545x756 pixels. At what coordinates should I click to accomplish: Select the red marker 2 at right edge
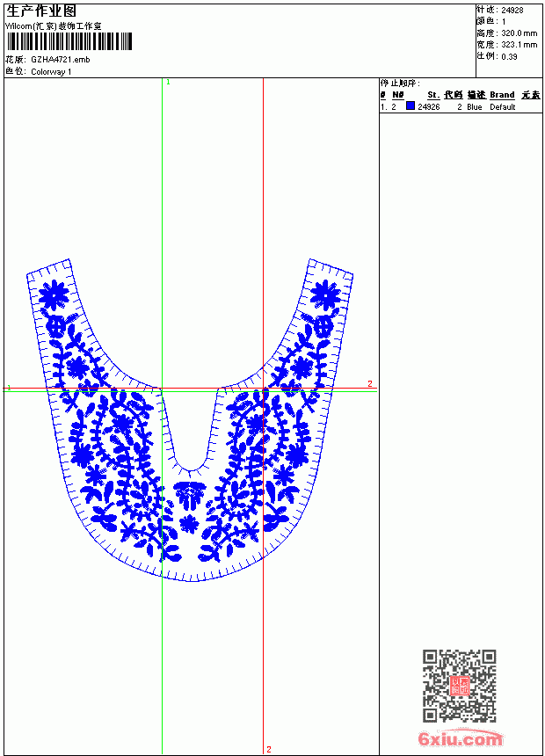pyautogui.click(x=370, y=384)
